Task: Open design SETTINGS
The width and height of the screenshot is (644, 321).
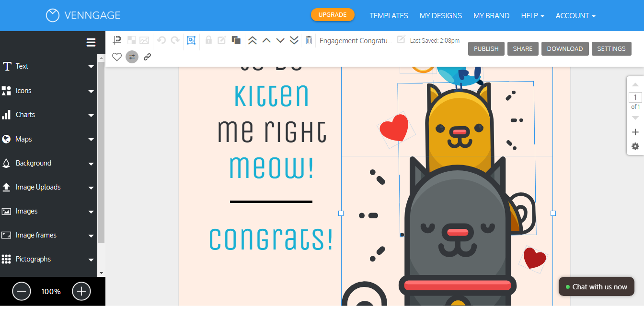Action: [x=611, y=48]
